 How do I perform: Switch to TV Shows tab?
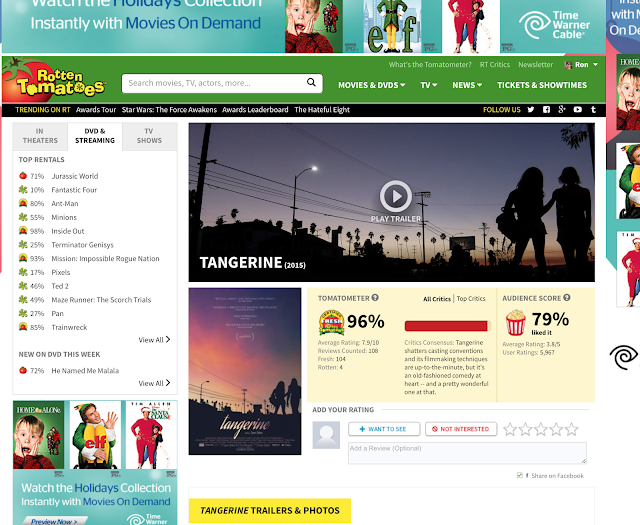(x=149, y=136)
